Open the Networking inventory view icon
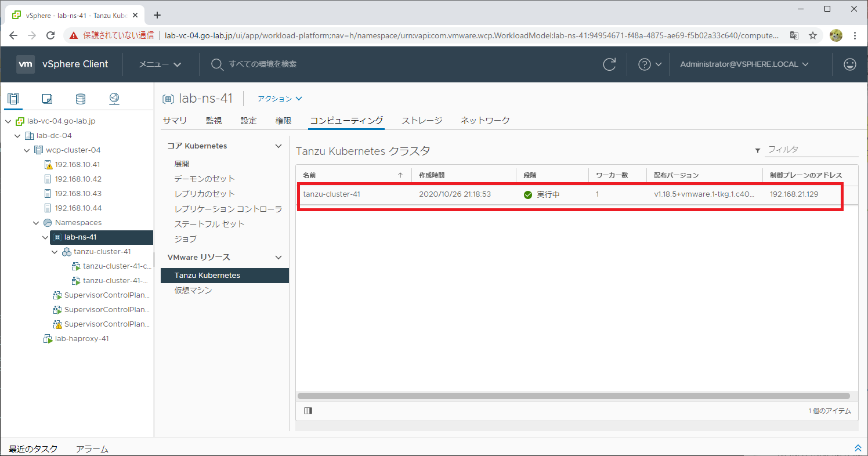The height and width of the screenshot is (456, 868). click(x=114, y=99)
